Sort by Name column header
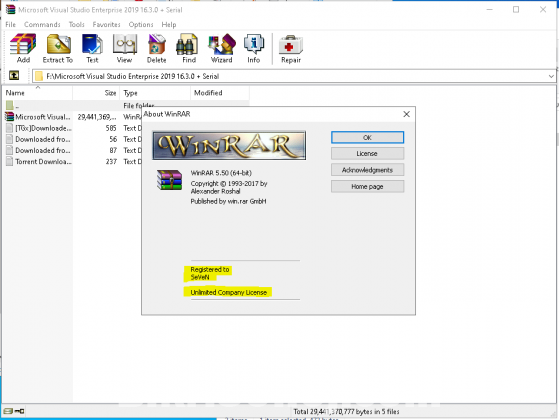 point(37,93)
